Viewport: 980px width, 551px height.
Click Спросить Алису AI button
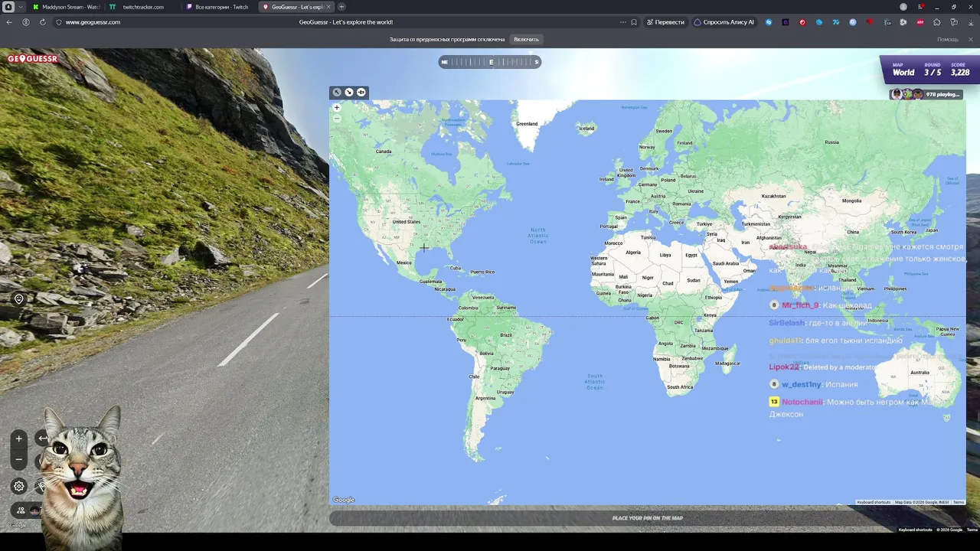pos(724,22)
